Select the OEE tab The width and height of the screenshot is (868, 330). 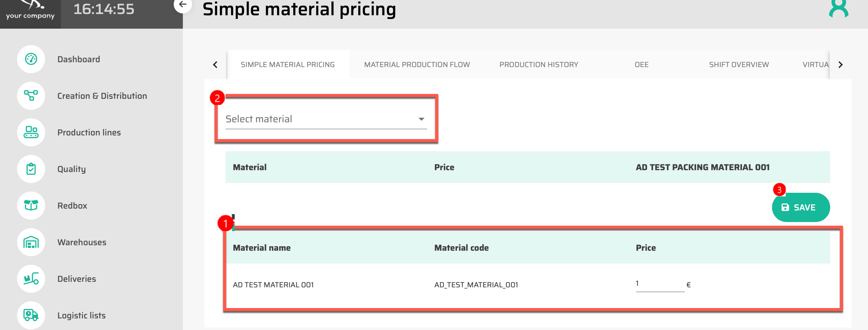pyautogui.click(x=641, y=64)
